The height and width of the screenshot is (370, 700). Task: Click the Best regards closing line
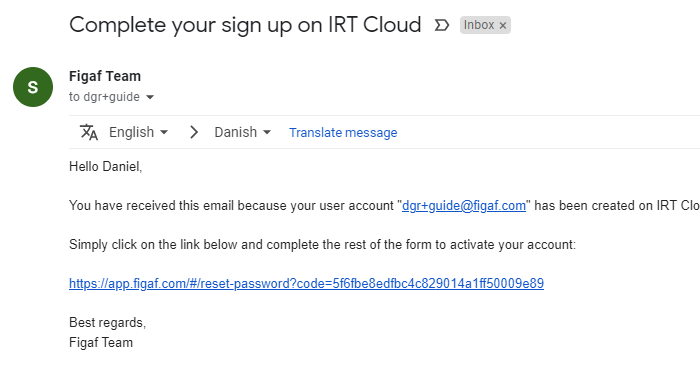tap(108, 322)
